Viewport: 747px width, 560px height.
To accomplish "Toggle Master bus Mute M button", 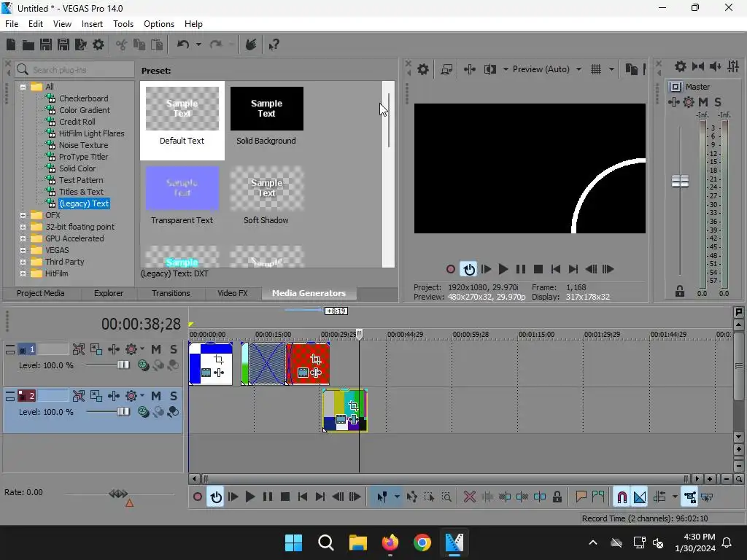I will (703, 102).
